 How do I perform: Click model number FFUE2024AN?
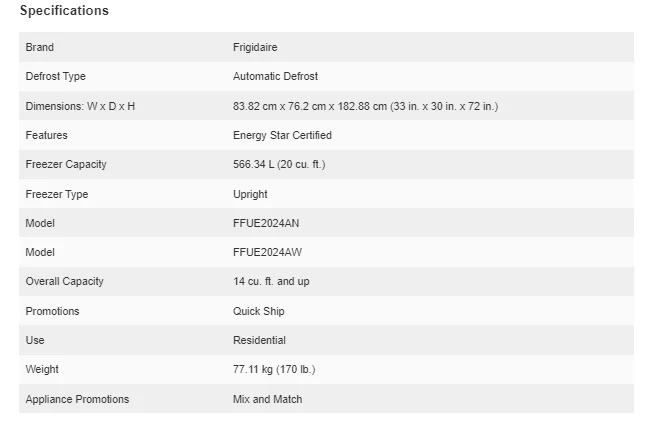(x=266, y=223)
